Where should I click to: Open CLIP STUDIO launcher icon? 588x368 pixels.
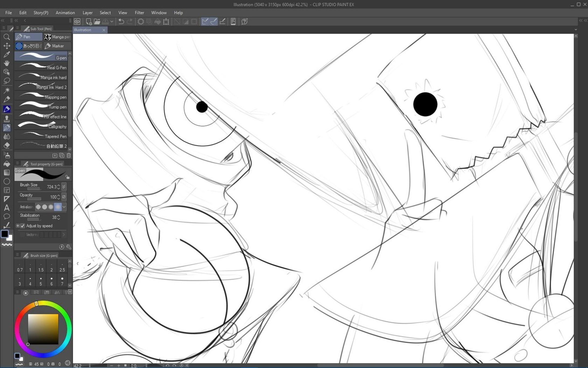click(77, 22)
